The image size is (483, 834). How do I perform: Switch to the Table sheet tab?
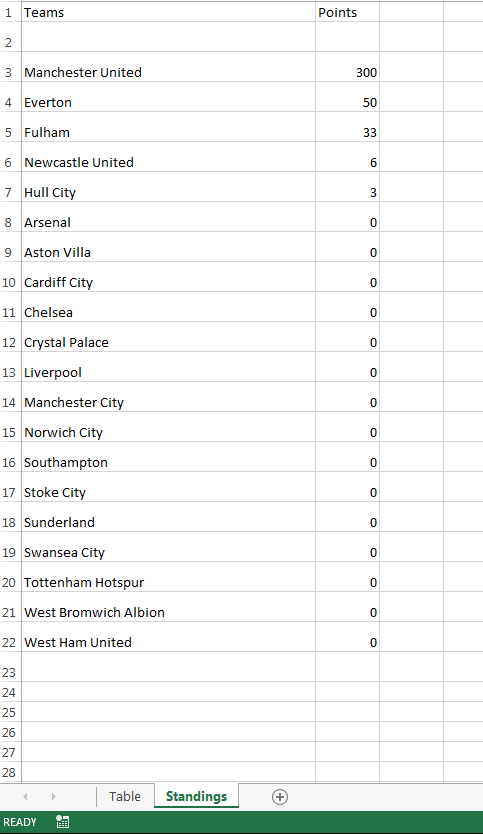[x=125, y=796]
